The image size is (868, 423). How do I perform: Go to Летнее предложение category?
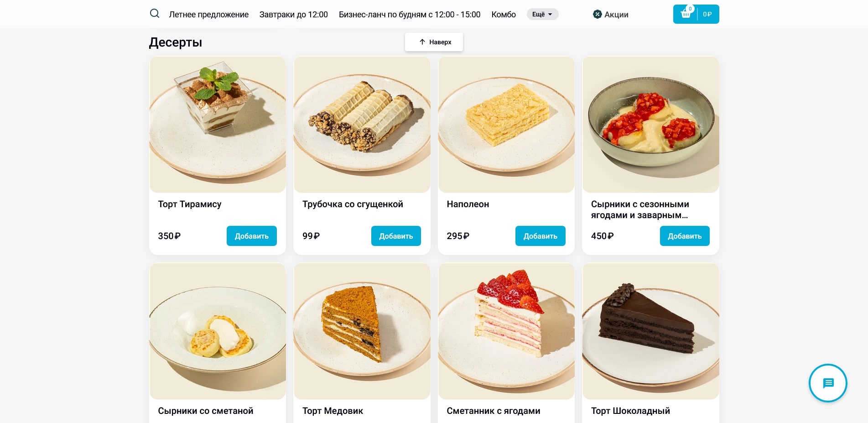209,14
